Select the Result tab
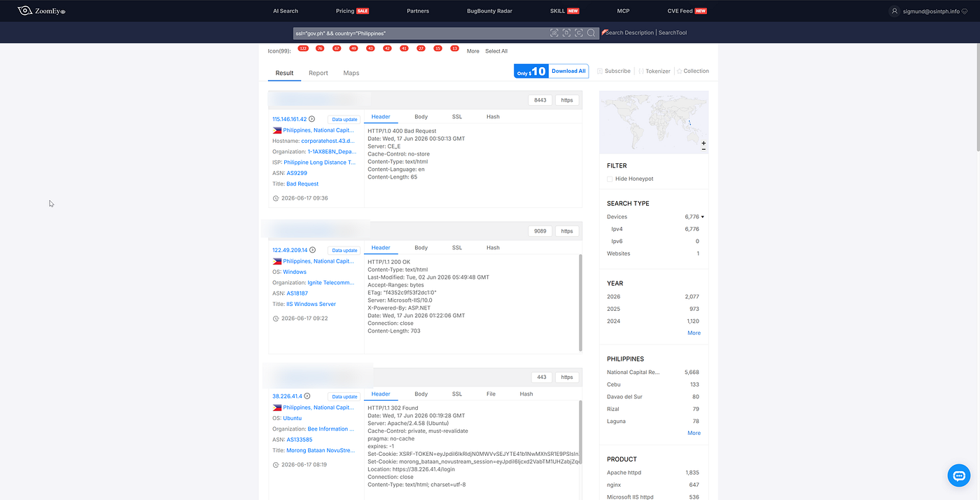The width and height of the screenshot is (980, 500). tap(284, 73)
